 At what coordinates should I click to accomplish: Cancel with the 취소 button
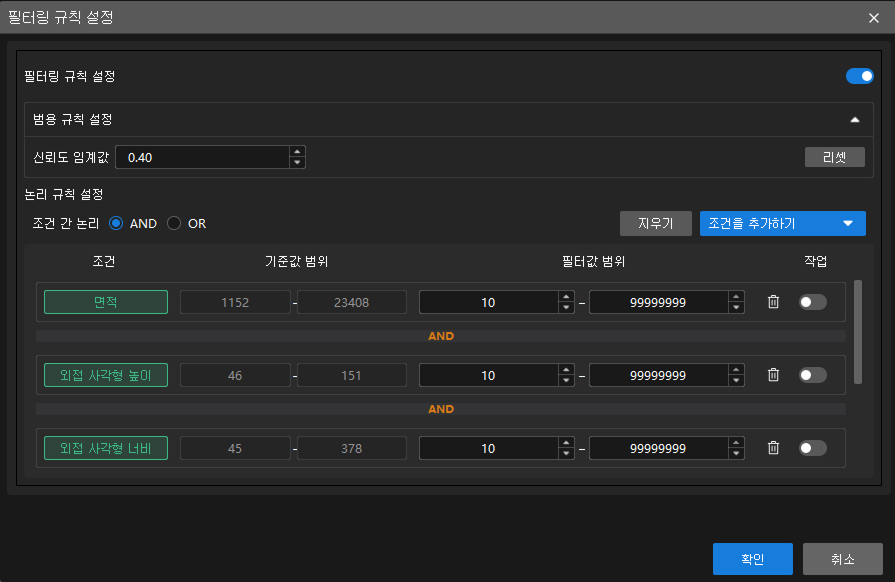pyautogui.click(x=842, y=559)
